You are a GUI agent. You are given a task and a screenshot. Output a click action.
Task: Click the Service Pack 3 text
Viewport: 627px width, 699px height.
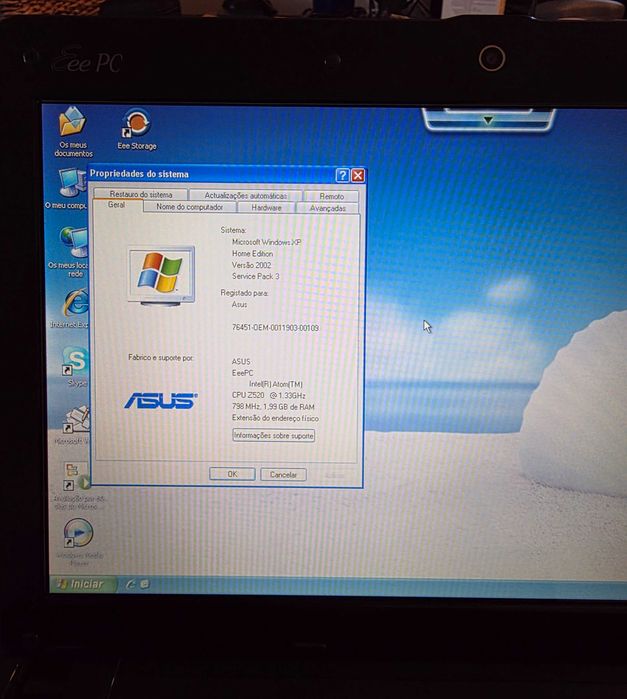click(x=256, y=276)
